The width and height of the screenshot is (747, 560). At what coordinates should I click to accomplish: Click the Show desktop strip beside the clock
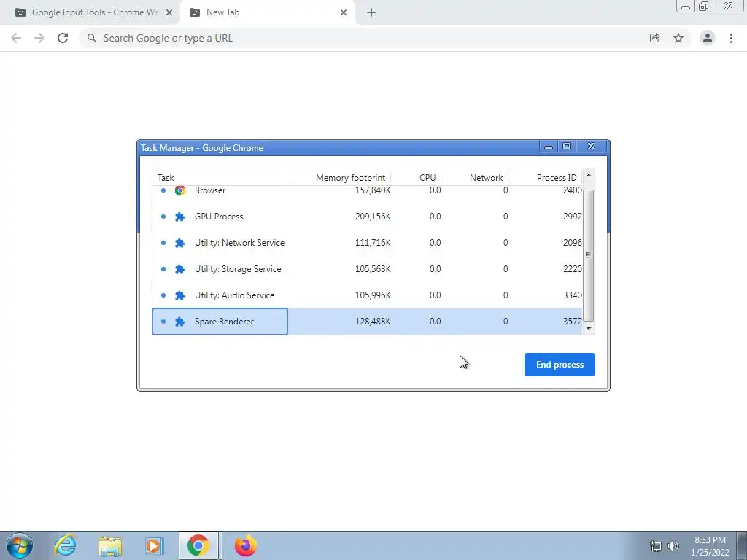[742, 545]
